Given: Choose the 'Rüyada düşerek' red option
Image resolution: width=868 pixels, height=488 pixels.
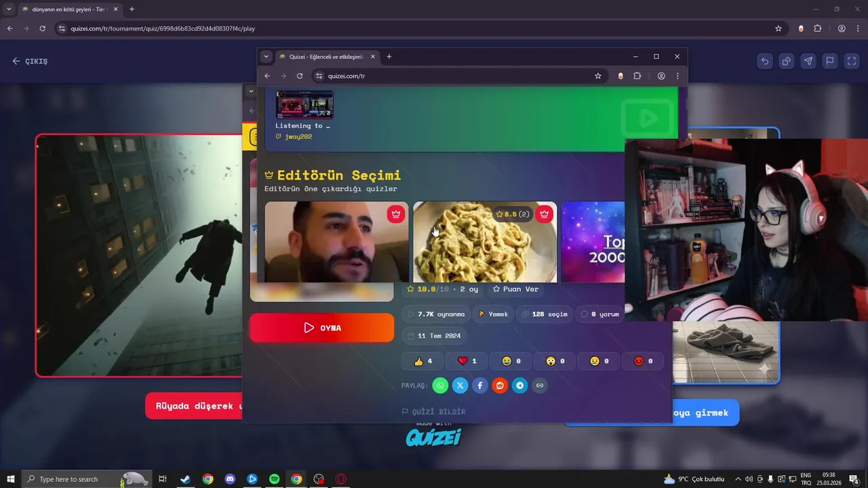Looking at the screenshot, I should pyautogui.click(x=195, y=406).
